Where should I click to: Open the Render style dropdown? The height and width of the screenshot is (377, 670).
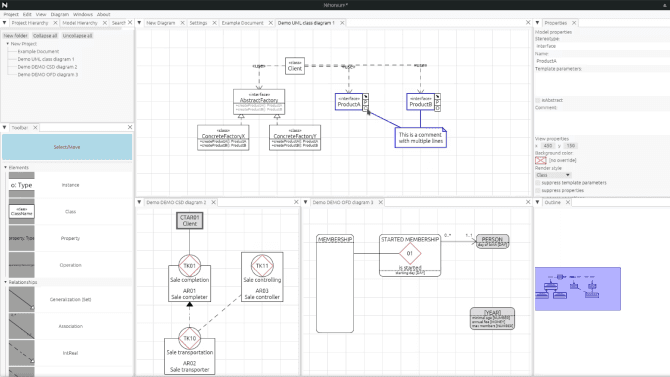pos(553,175)
